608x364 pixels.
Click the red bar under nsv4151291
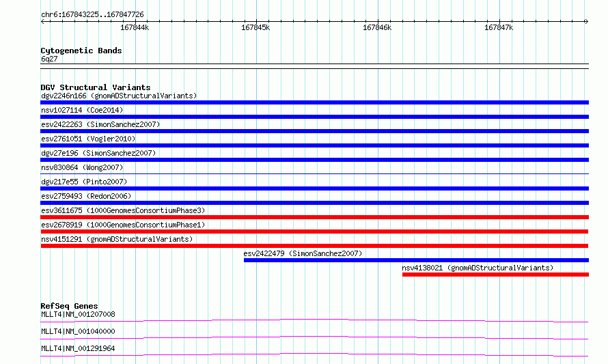coord(314,246)
